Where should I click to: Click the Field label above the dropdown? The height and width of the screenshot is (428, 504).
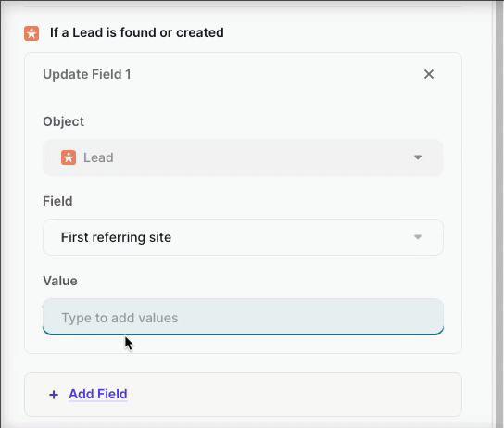57,201
